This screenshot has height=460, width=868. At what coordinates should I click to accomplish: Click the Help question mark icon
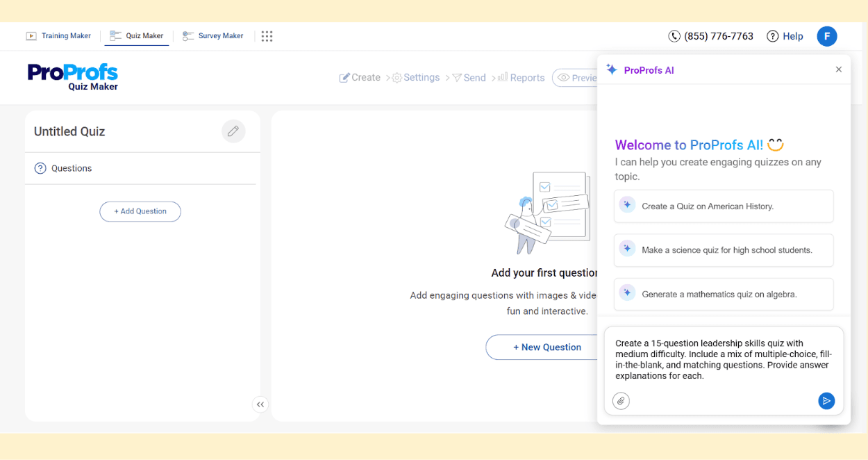[x=772, y=36]
